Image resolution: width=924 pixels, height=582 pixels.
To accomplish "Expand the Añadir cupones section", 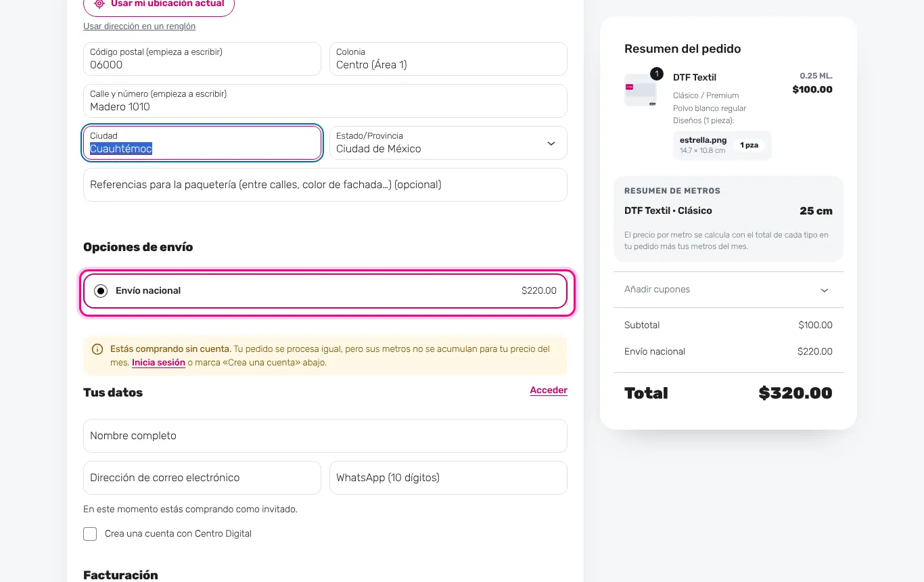I will tap(729, 290).
